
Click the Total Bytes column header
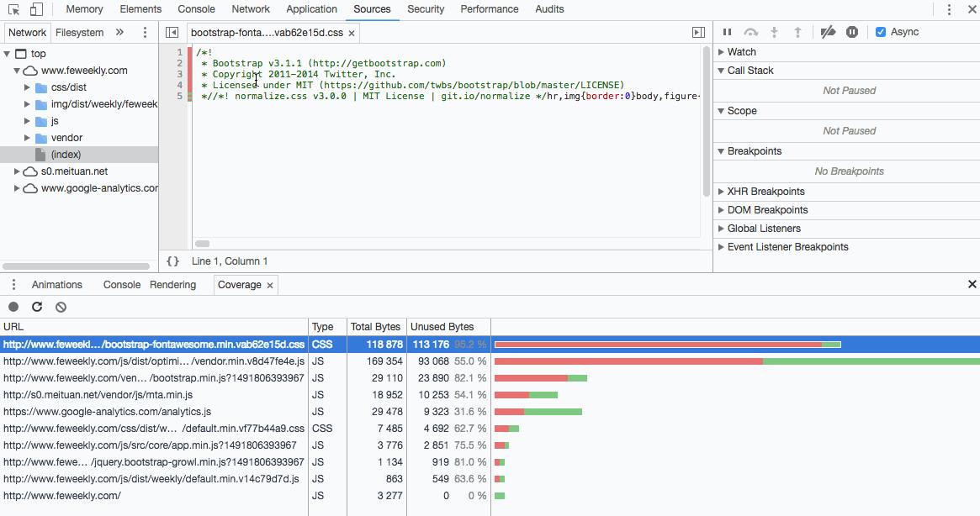click(x=377, y=327)
